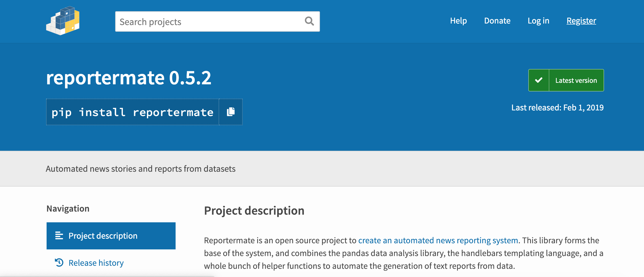Open the Release history tab
Viewport: 644px width, 277px height.
(96, 263)
